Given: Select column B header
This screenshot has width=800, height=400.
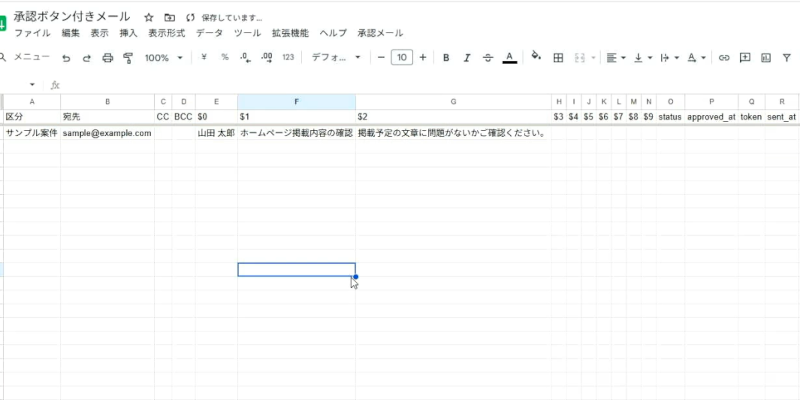Looking at the screenshot, I should pos(108,102).
